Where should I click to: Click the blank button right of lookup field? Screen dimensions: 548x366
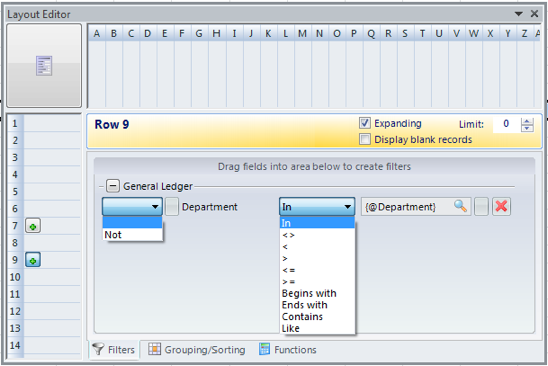(481, 206)
